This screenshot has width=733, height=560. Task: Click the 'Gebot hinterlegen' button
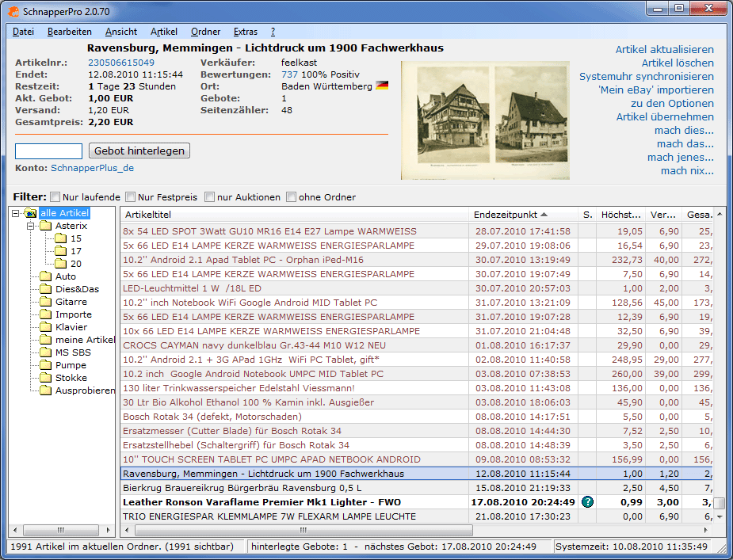pos(139,150)
